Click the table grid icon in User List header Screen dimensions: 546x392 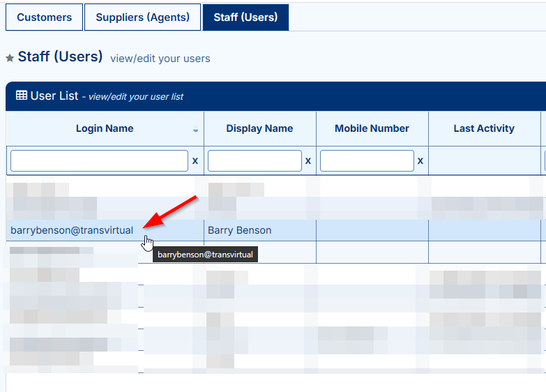coord(22,96)
